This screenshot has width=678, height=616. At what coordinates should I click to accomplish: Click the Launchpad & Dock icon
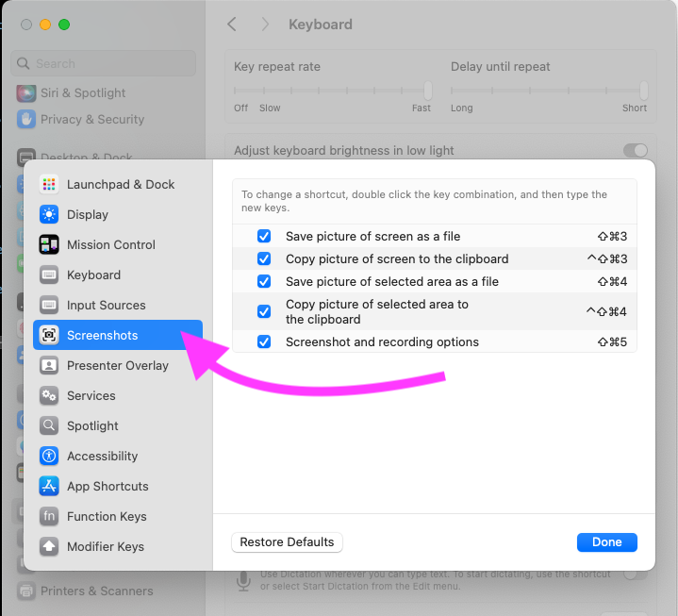pyautogui.click(x=50, y=185)
